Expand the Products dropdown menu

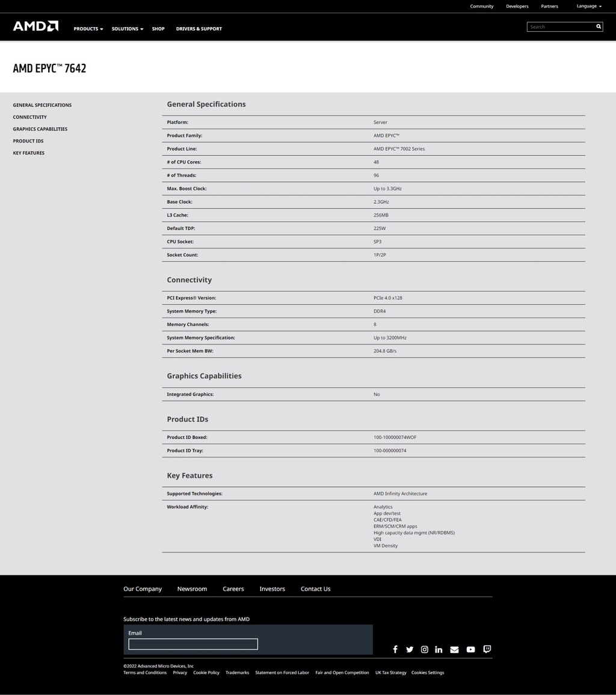point(88,29)
